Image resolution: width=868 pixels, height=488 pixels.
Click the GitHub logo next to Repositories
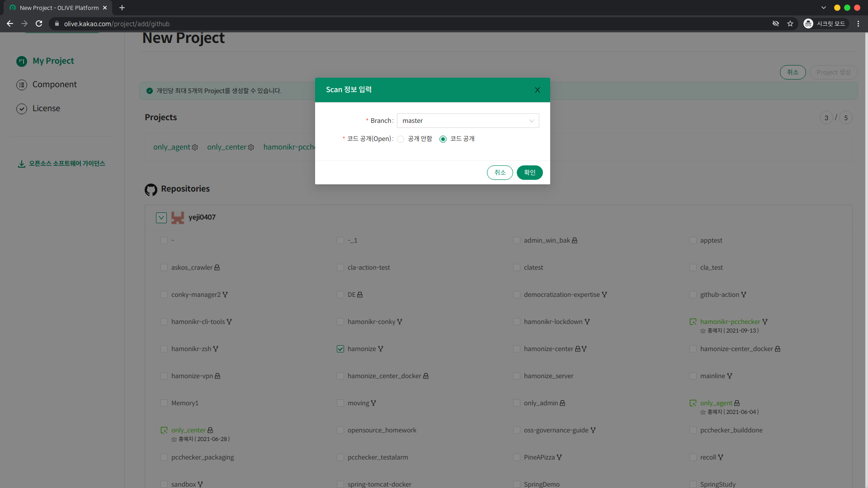pos(151,189)
